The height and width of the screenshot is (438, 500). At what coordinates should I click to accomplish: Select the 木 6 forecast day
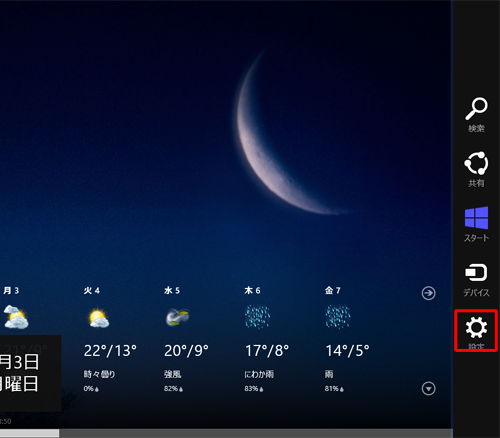coord(252,291)
